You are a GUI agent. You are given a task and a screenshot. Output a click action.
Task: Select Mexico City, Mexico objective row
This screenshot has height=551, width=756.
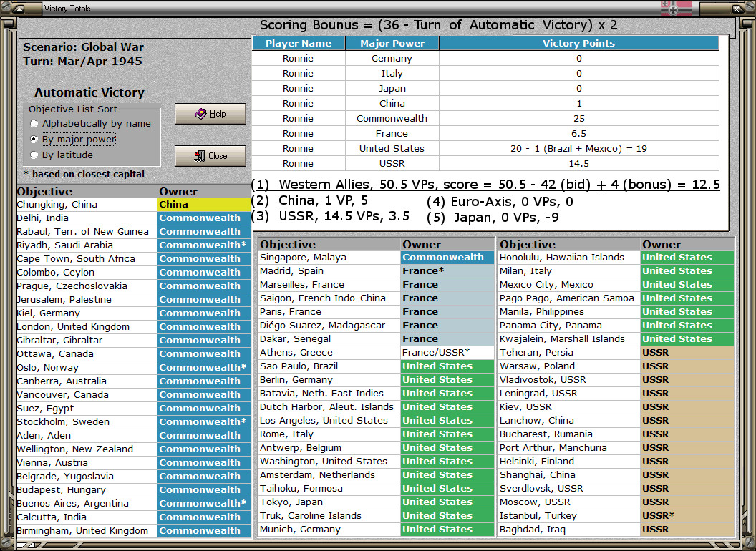[x=616, y=284]
